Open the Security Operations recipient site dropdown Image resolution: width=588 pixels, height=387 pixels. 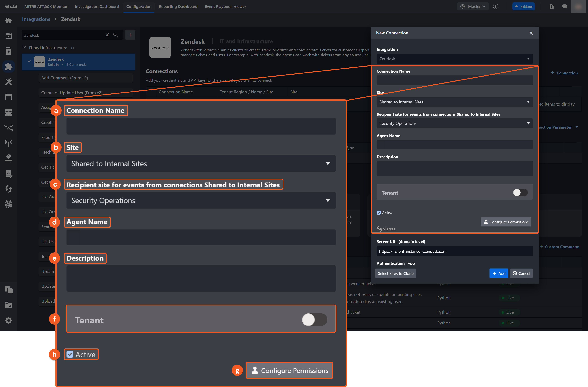tap(454, 123)
